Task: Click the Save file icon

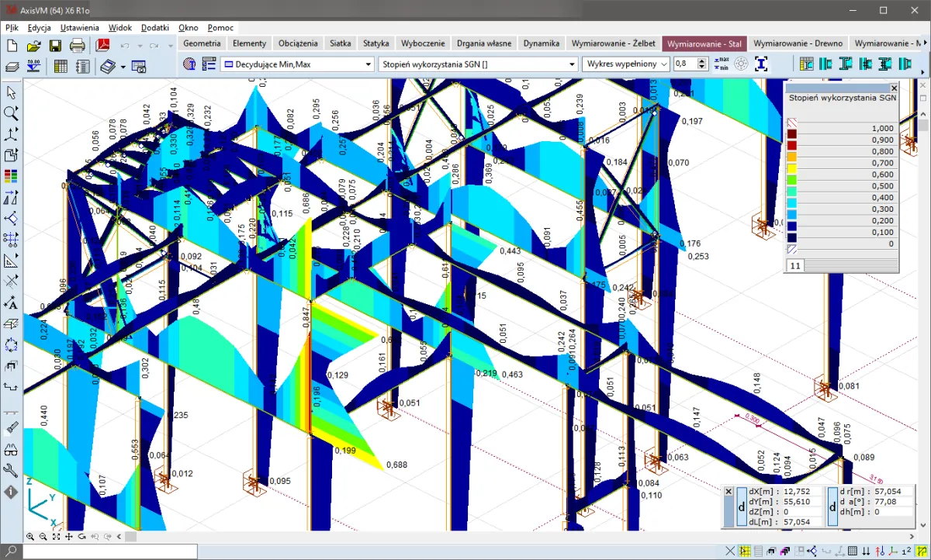Action: coord(55,46)
